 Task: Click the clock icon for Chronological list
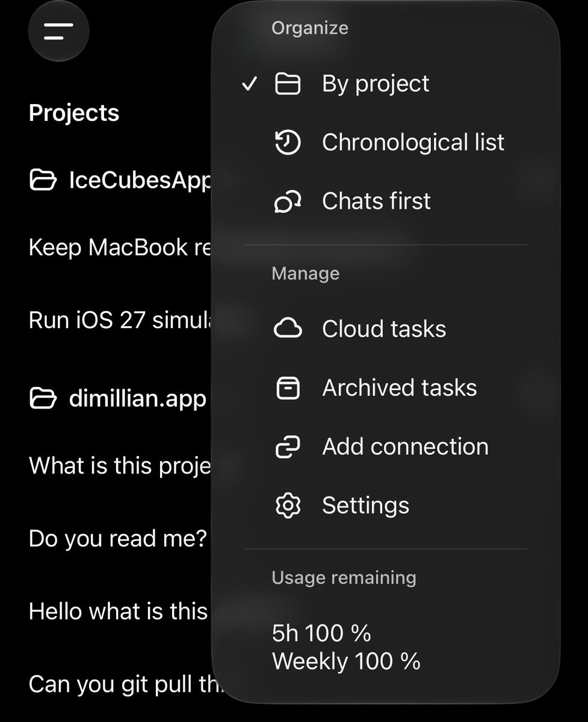[288, 143]
